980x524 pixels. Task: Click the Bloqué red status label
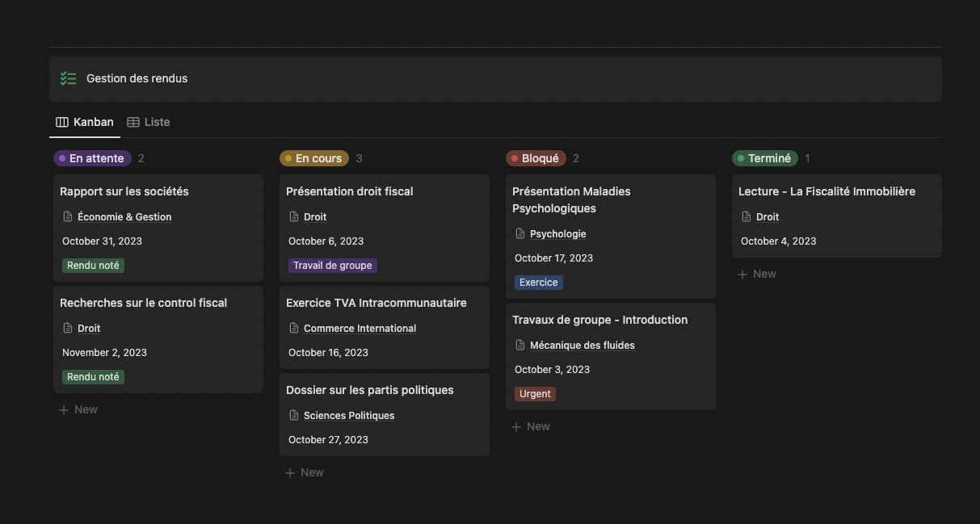pyautogui.click(x=536, y=158)
